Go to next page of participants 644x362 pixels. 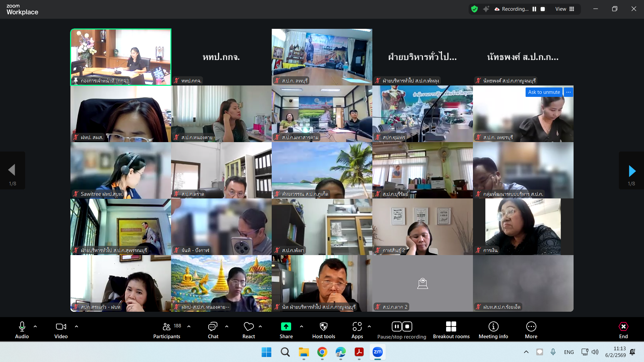point(632,171)
